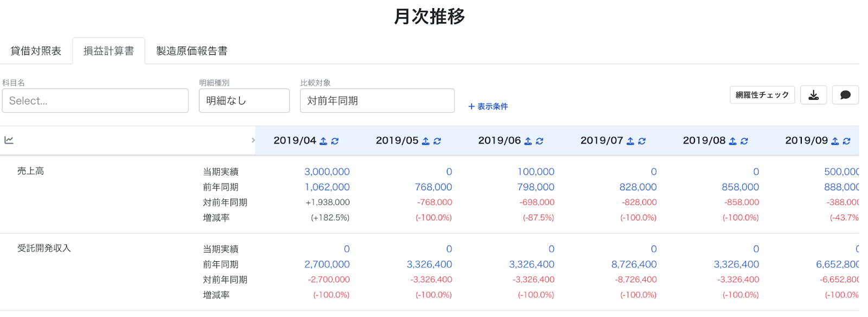Click the -698,000 difference value
868x317 pixels.
537,202
